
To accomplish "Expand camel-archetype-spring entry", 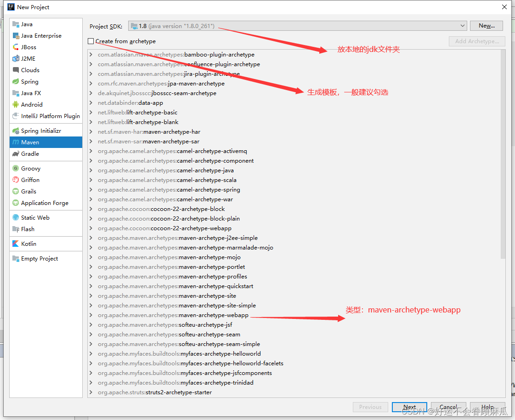I will click(91, 190).
